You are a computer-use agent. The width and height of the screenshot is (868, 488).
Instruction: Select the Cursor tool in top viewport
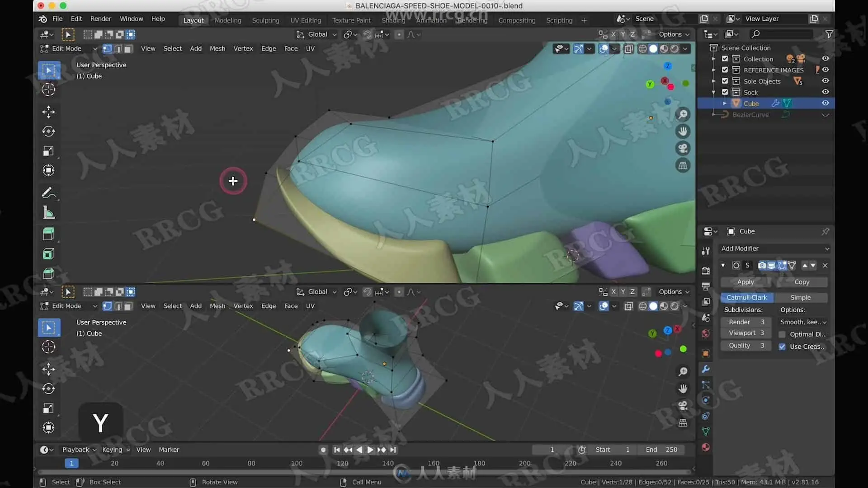coord(48,89)
